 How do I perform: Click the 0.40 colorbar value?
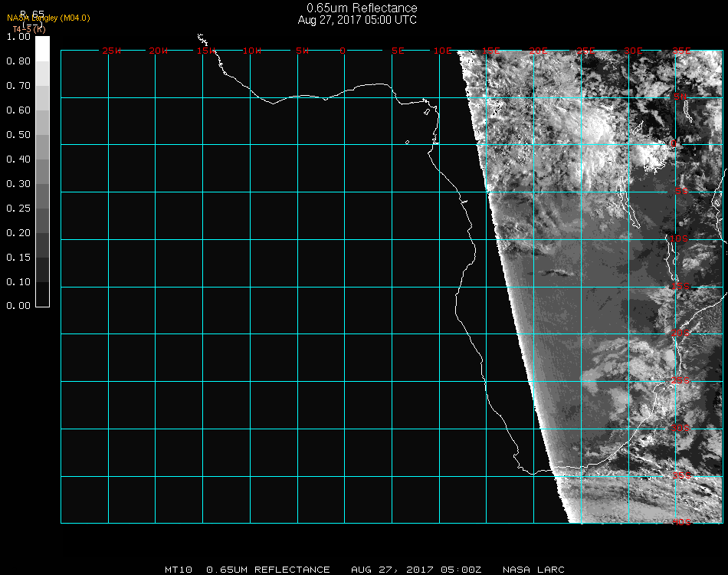tap(18, 159)
